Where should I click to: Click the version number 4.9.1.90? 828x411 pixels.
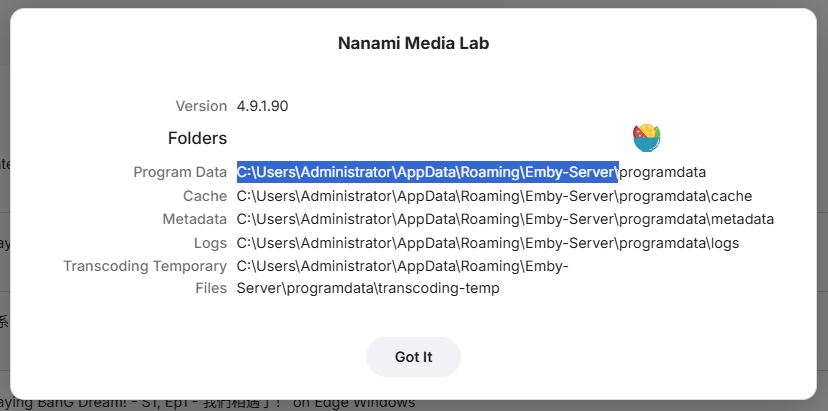(262, 106)
